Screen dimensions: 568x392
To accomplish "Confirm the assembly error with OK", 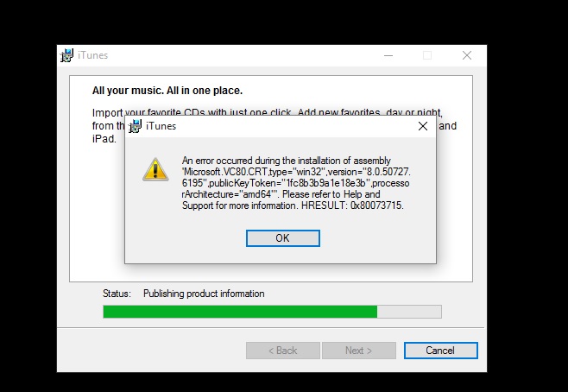I will (283, 238).
